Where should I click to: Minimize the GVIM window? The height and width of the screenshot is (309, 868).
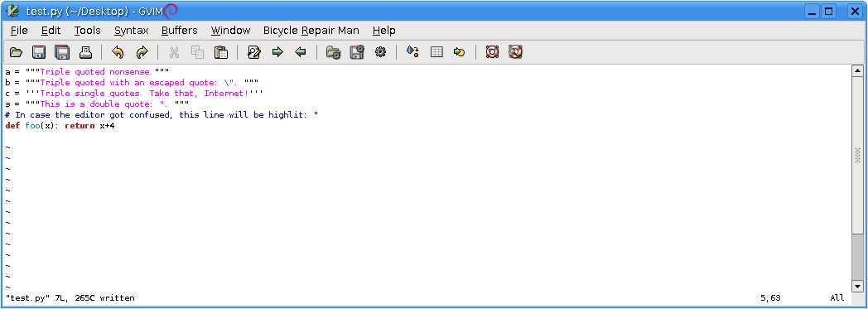(812, 11)
